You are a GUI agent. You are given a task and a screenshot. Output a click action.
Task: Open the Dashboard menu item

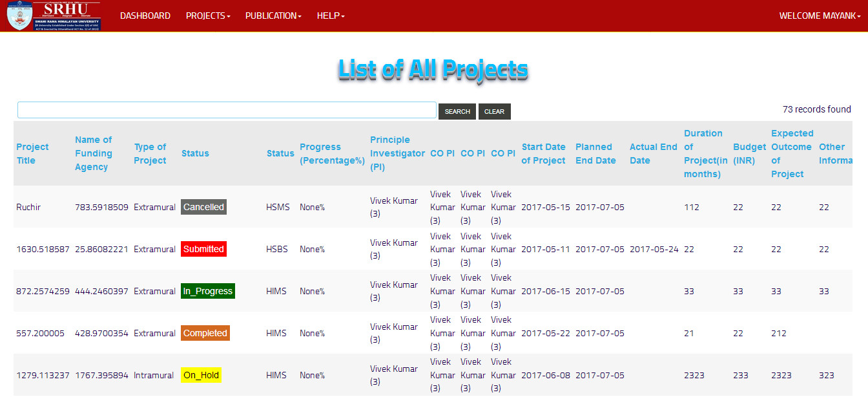(x=145, y=16)
